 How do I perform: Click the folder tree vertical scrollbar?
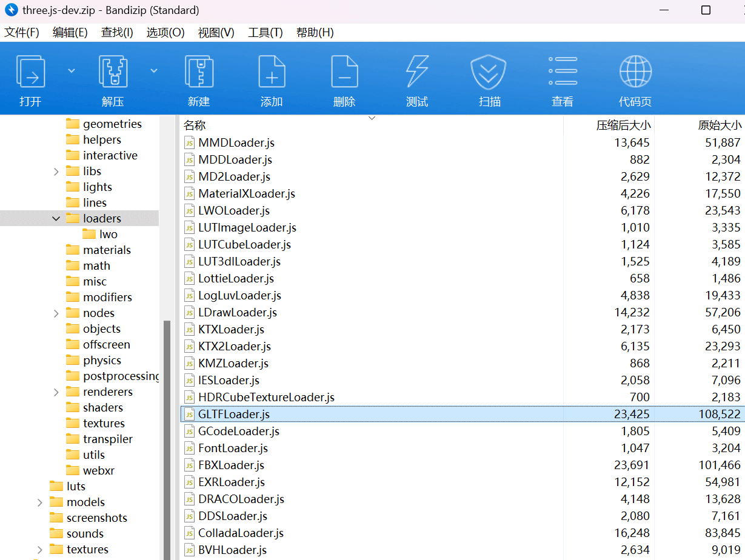tap(167, 439)
